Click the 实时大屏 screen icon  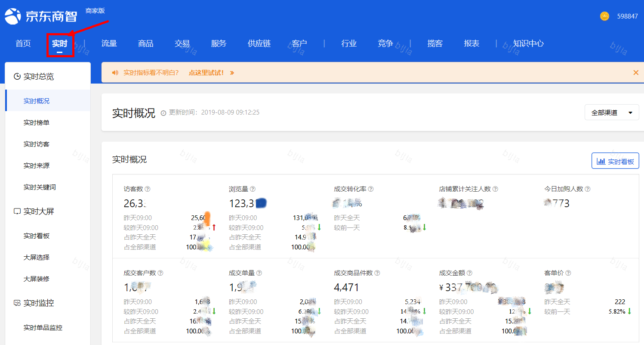pos(17,211)
